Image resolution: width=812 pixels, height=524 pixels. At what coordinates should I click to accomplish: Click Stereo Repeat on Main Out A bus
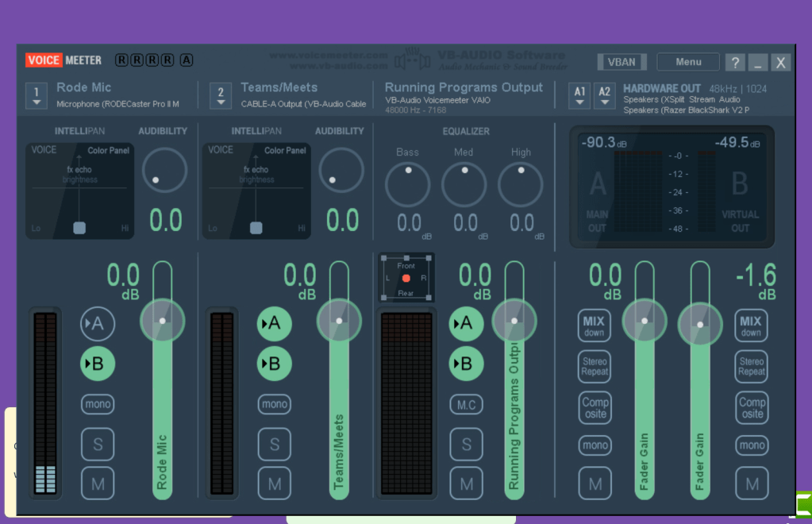(x=594, y=366)
